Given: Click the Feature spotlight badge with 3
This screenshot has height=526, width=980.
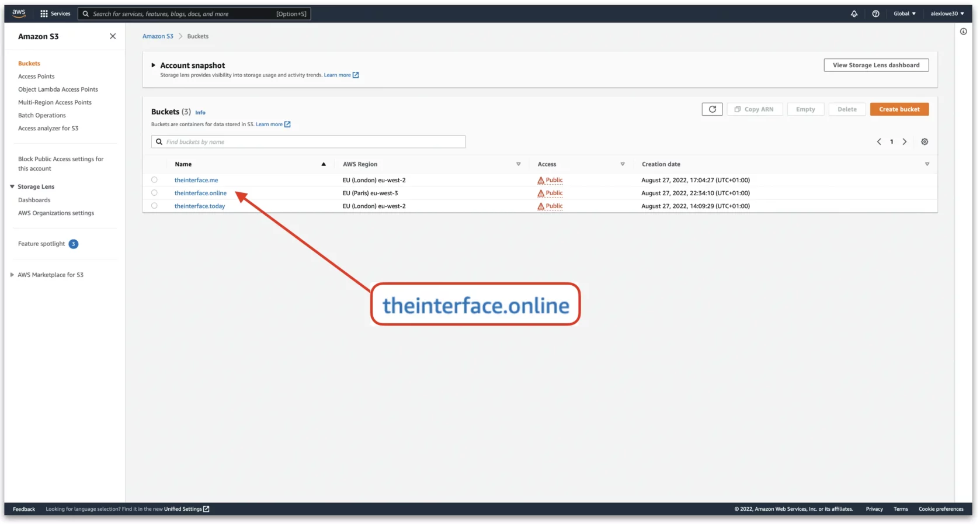Looking at the screenshot, I should (74, 244).
